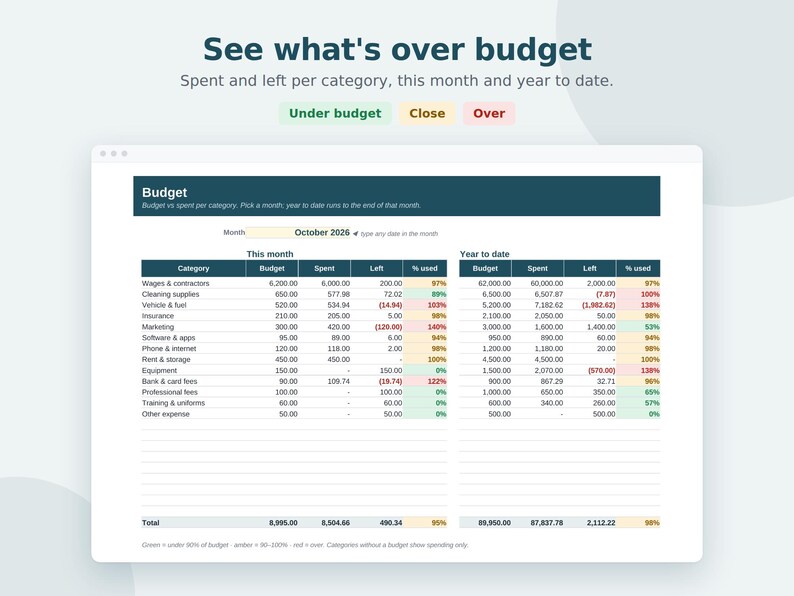This screenshot has height=596, width=794.
Task: Click the Training & uniforms category cell
Action: [x=193, y=403]
